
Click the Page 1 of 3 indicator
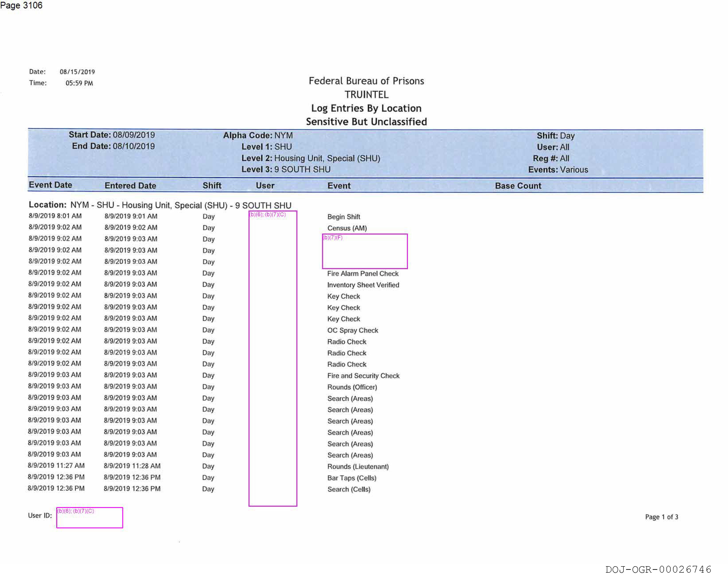pyautogui.click(x=661, y=517)
